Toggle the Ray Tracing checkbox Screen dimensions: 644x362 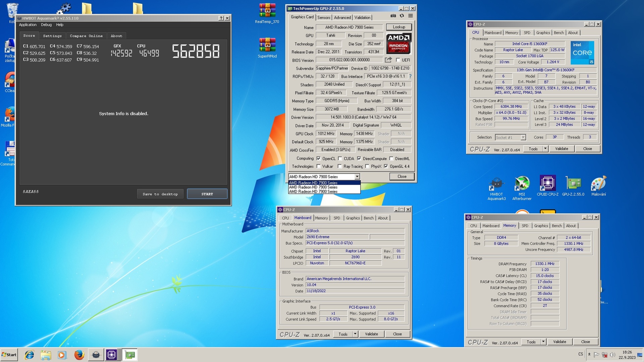point(339,166)
